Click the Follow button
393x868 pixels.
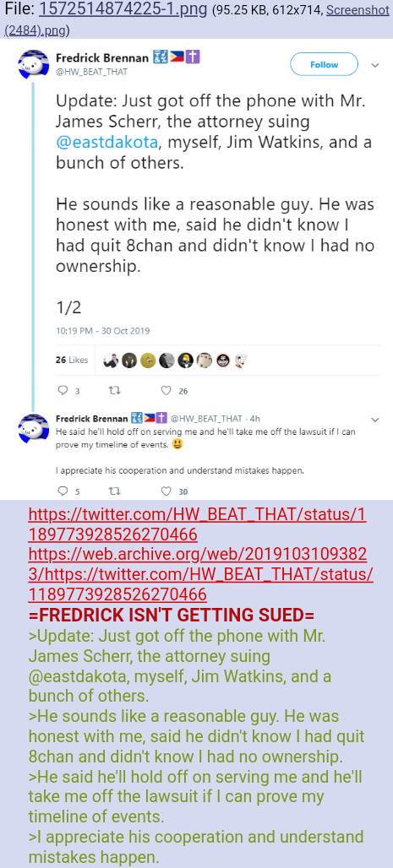point(325,65)
